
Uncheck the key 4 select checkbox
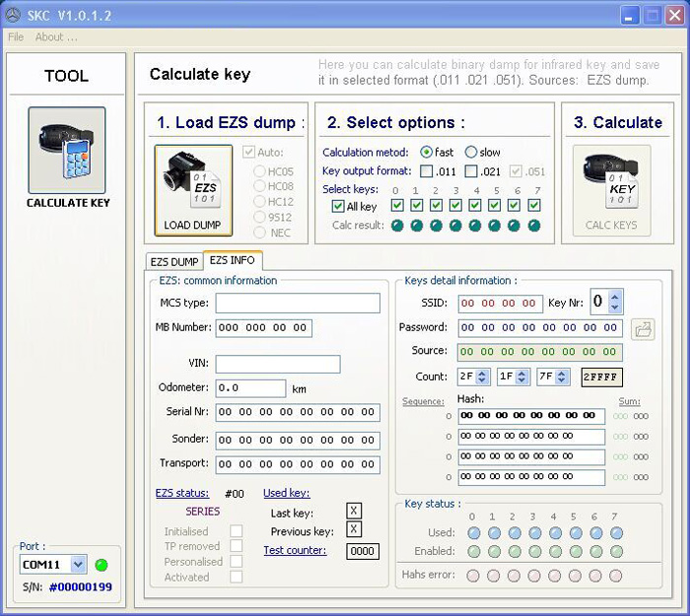point(475,205)
